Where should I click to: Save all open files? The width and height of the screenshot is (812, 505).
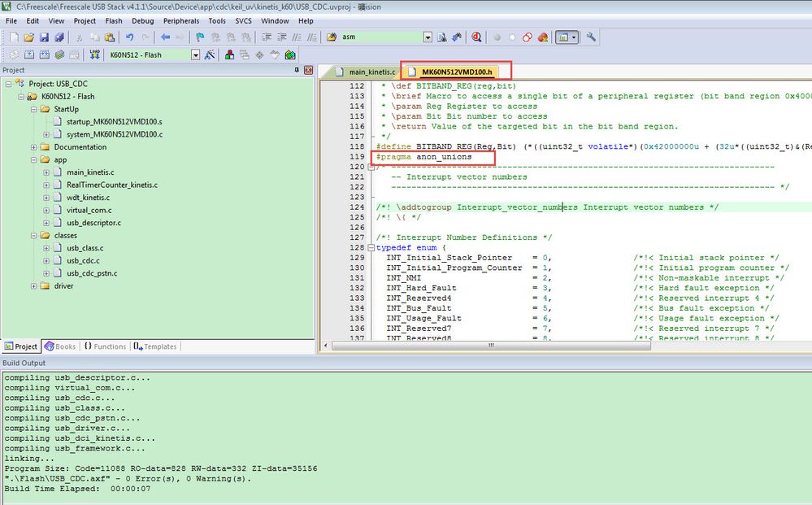59,37
